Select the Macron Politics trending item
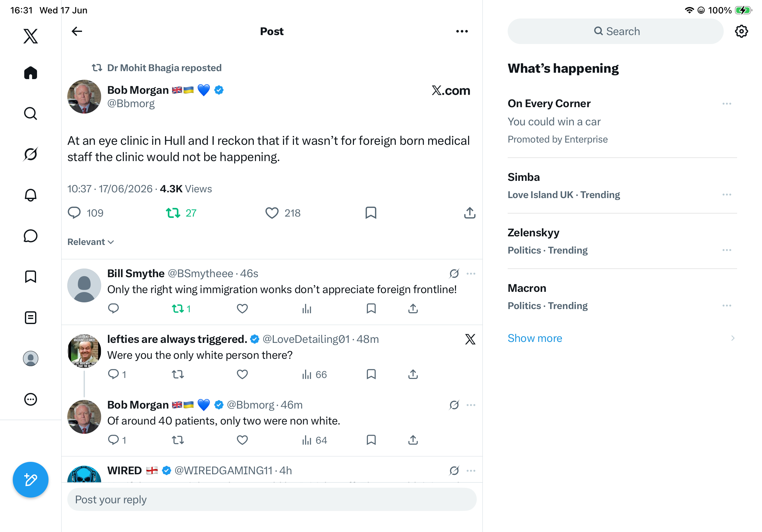 pos(622,297)
